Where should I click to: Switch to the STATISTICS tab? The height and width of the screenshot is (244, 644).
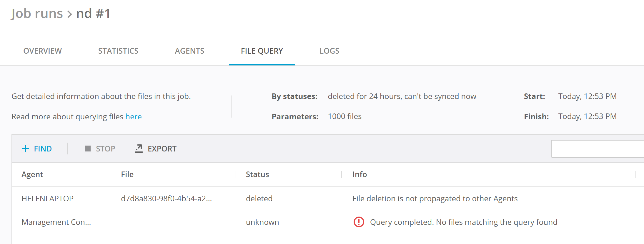click(118, 51)
